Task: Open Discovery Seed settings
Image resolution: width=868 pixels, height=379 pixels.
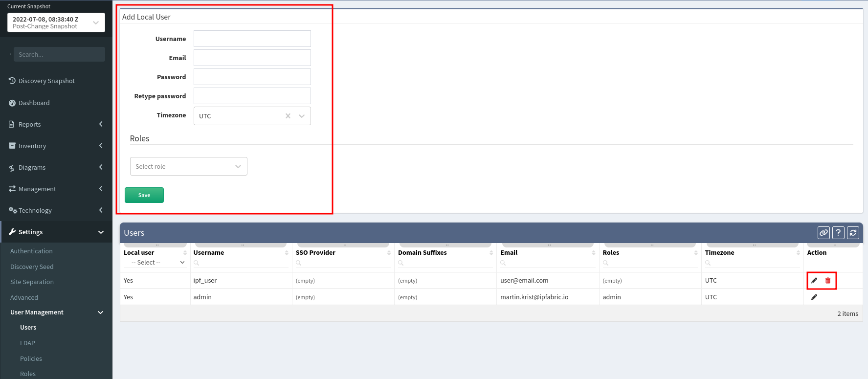Action: (x=32, y=267)
